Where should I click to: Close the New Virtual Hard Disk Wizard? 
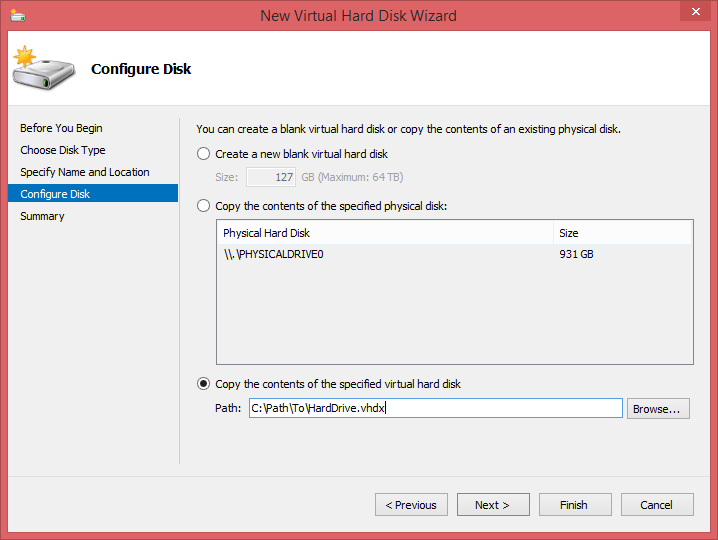click(x=695, y=11)
